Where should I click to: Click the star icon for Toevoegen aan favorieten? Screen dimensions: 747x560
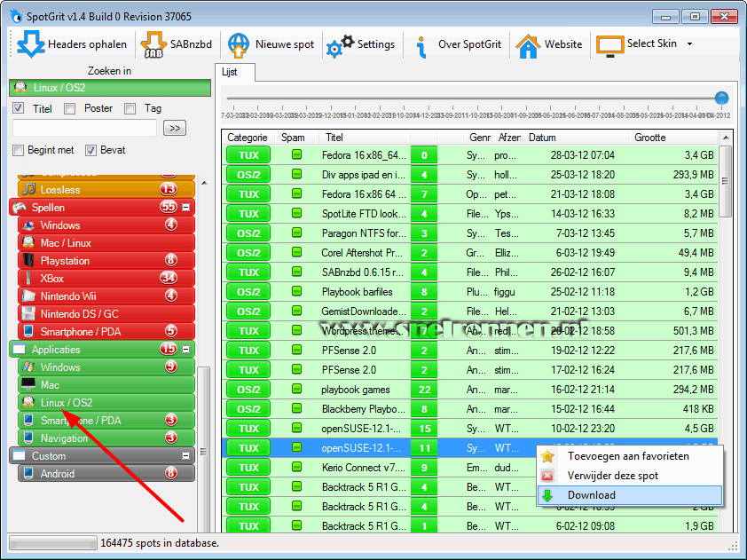548,456
